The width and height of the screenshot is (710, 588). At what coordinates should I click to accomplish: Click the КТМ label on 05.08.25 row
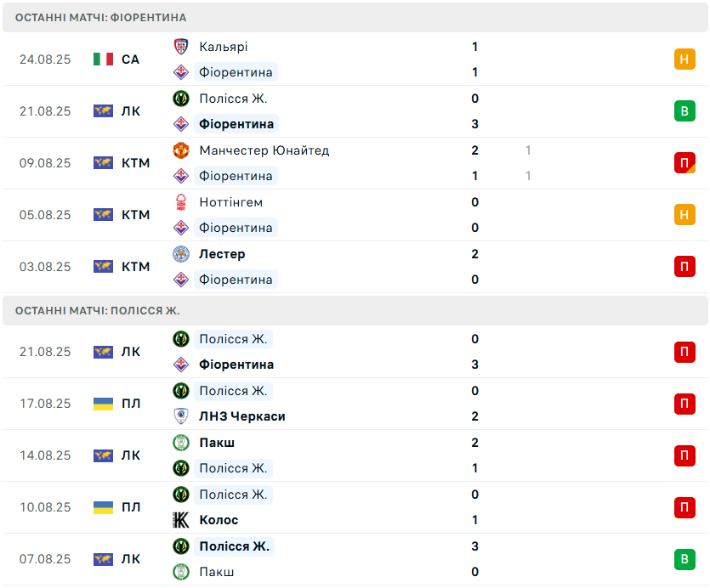pyautogui.click(x=135, y=215)
